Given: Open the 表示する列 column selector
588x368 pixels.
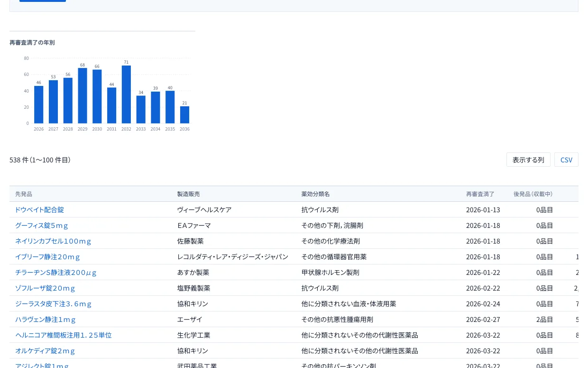Looking at the screenshot, I should click(x=528, y=160).
